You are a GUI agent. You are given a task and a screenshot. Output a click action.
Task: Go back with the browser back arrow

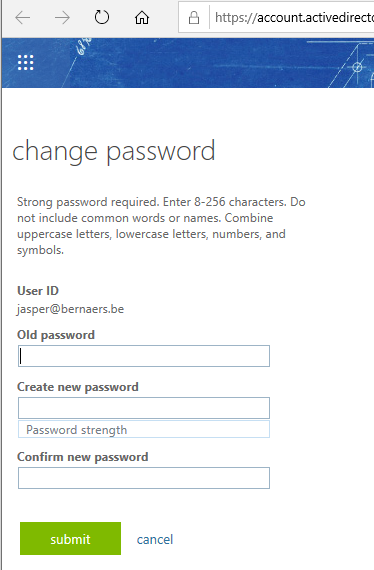point(23,17)
